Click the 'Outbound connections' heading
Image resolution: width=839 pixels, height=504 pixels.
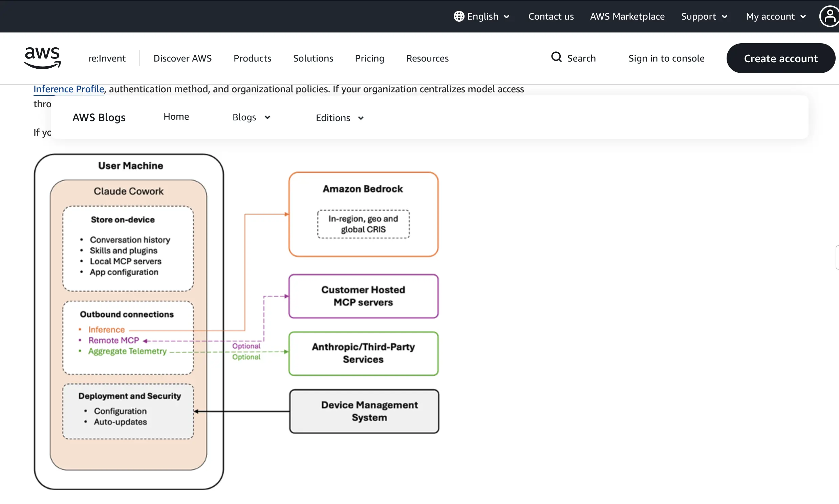tap(127, 315)
